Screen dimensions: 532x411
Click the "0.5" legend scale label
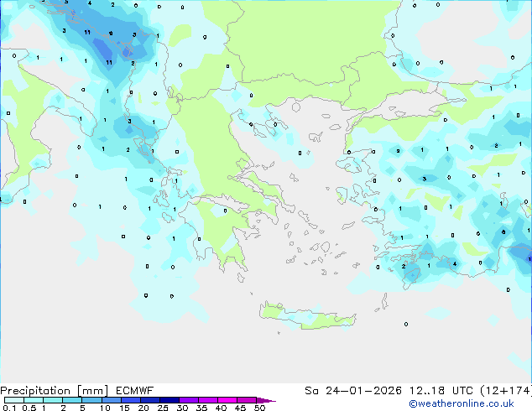(x=29, y=408)
